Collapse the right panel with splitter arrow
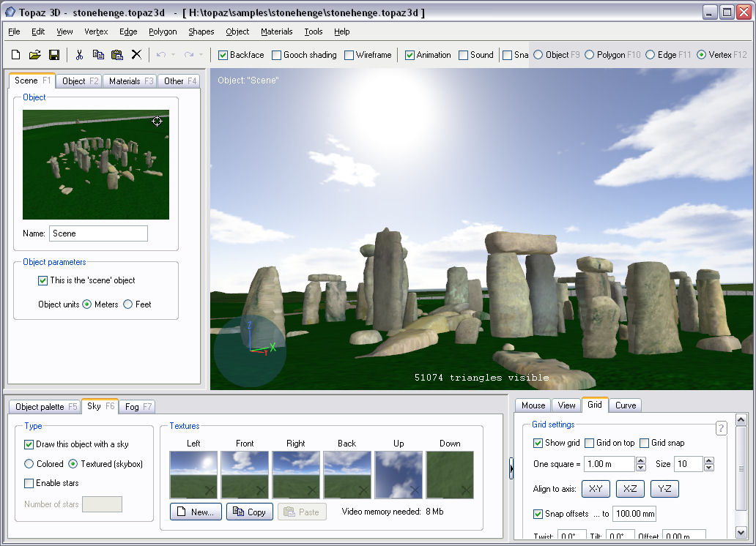The width and height of the screenshot is (756, 546). coord(511,468)
